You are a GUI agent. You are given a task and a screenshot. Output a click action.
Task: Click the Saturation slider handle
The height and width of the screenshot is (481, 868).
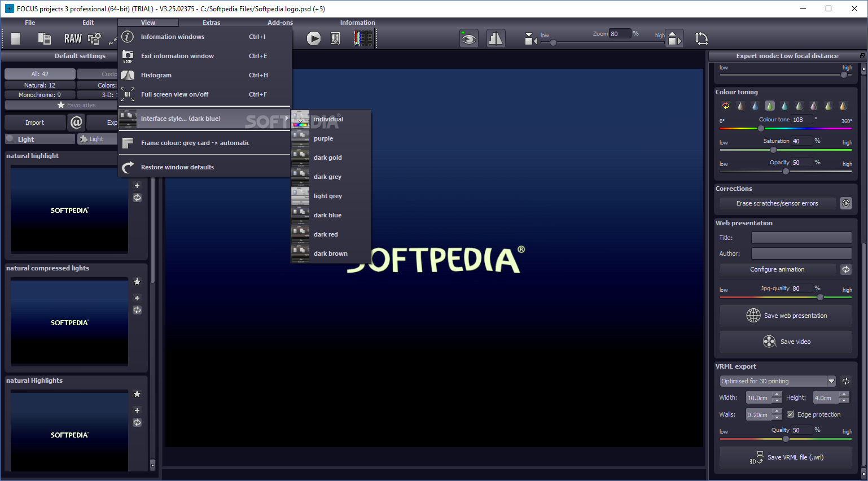773,150
